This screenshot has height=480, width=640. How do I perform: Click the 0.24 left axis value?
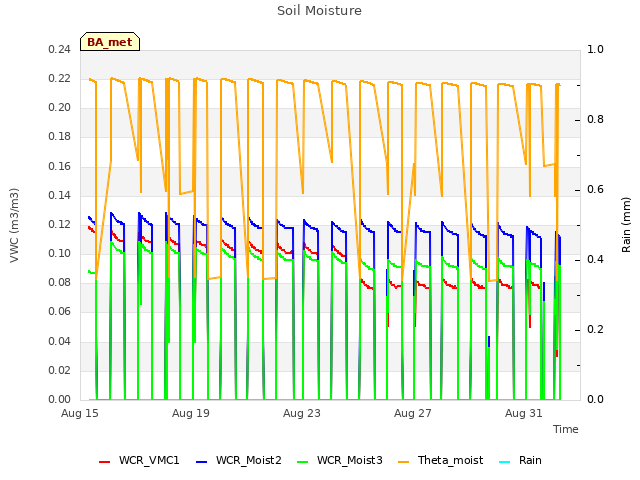click(60, 49)
